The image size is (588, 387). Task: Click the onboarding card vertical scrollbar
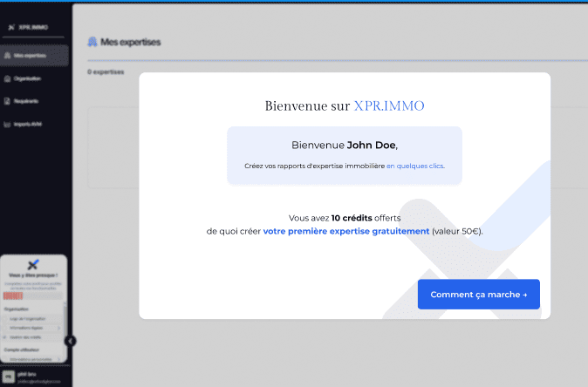click(x=65, y=320)
